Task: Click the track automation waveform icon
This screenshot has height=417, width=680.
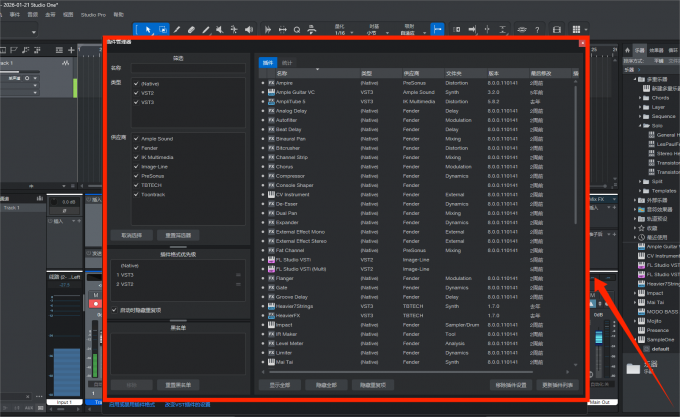Action: pyautogui.click(x=65, y=63)
